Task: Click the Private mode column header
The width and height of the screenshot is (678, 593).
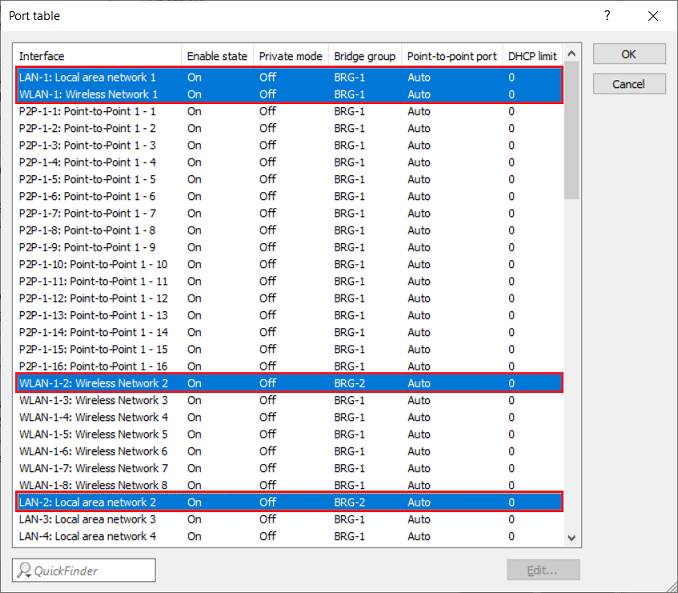Action: [290, 56]
